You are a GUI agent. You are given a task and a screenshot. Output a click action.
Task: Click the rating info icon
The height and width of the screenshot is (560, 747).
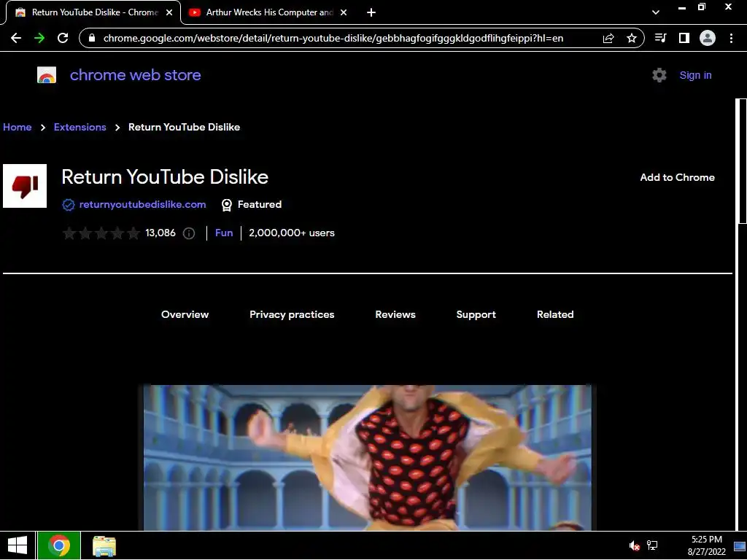pyautogui.click(x=189, y=233)
